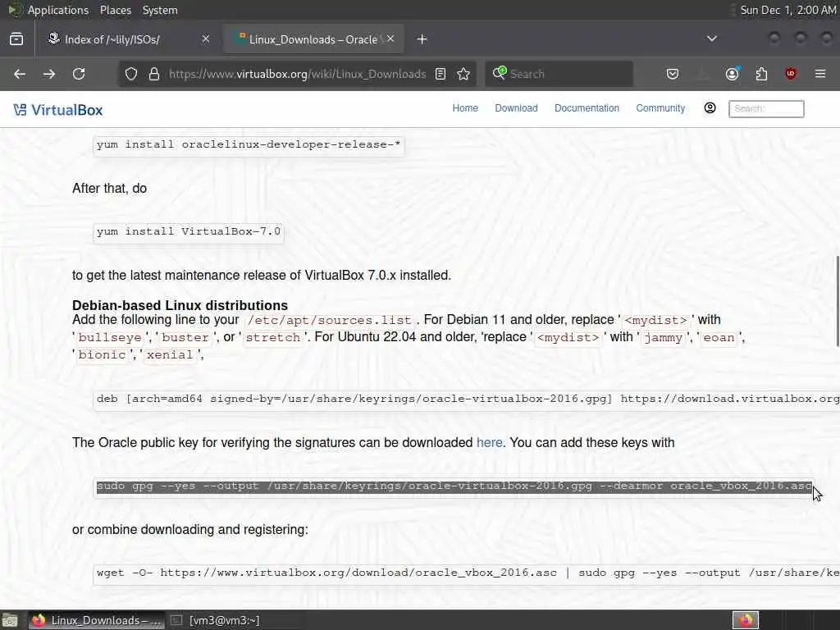Click the 'sudo gpg --yes --output' highlighted code line
840x630 pixels.
pos(454,486)
